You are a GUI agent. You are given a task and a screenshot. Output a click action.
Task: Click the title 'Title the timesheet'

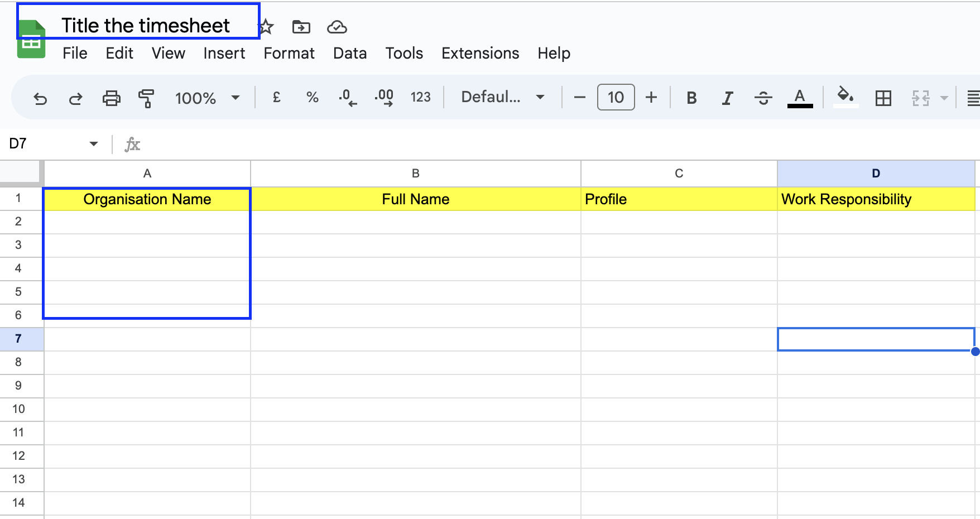click(146, 25)
